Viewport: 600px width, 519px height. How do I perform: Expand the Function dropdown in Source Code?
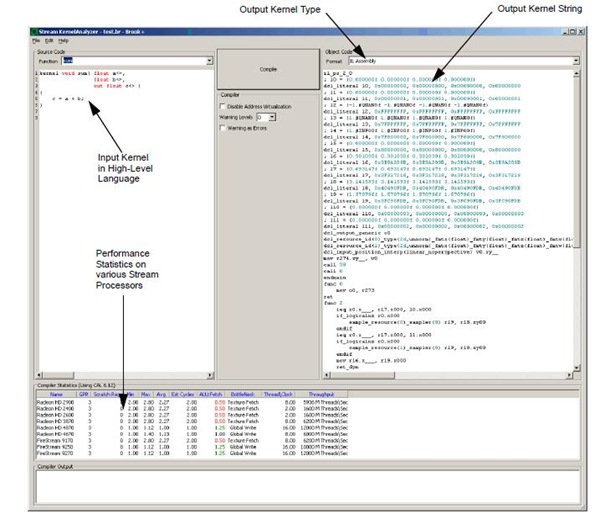click(x=209, y=60)
